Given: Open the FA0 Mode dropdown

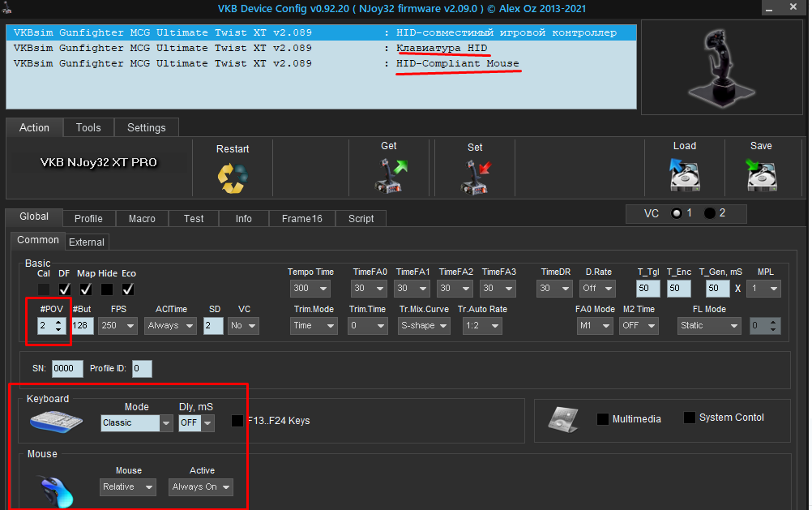Looking at the screenshot, I should [595, 325].
